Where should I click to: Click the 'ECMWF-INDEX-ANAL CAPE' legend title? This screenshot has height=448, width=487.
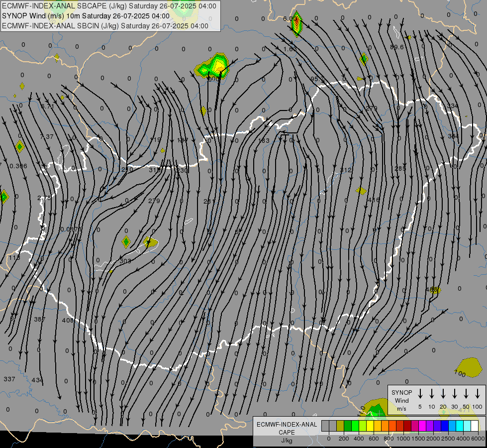tap(287, 428)
